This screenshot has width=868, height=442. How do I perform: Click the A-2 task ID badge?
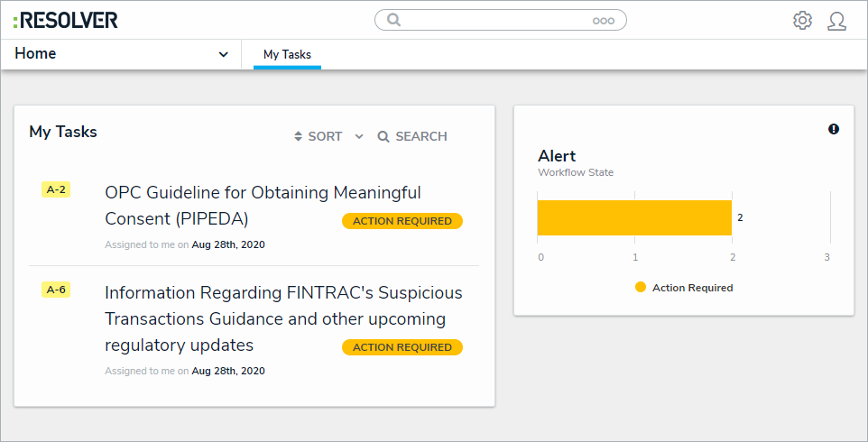point(56,189)
